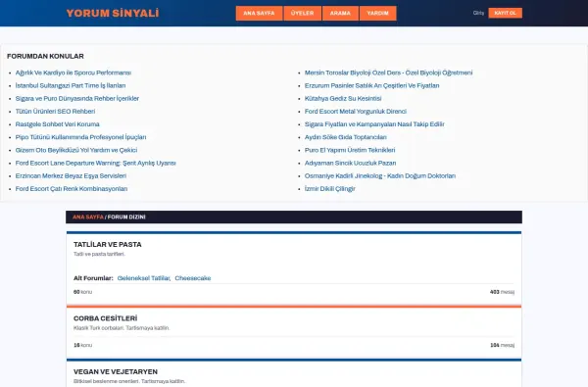
Task: Click the Giriş login link
Action: (x=478, y=13)
